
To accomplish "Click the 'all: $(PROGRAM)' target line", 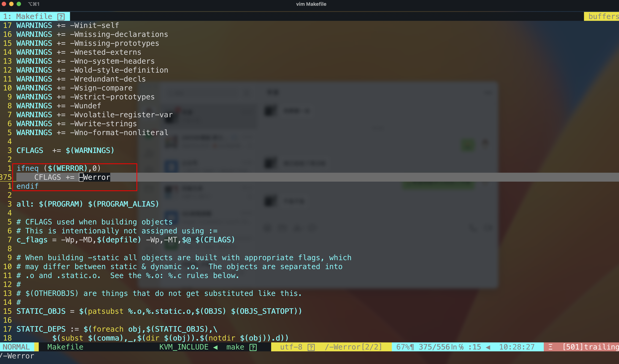I will click(88, 204).
